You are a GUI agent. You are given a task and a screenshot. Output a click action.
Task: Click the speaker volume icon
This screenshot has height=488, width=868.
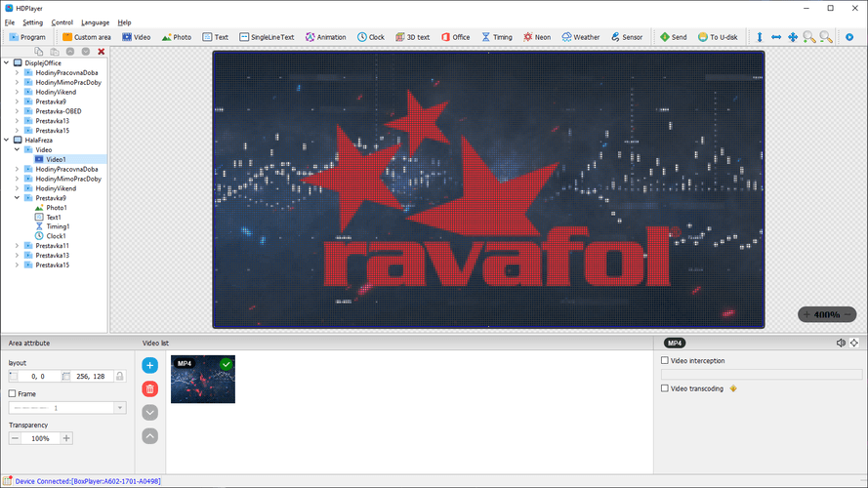point(841,343)
